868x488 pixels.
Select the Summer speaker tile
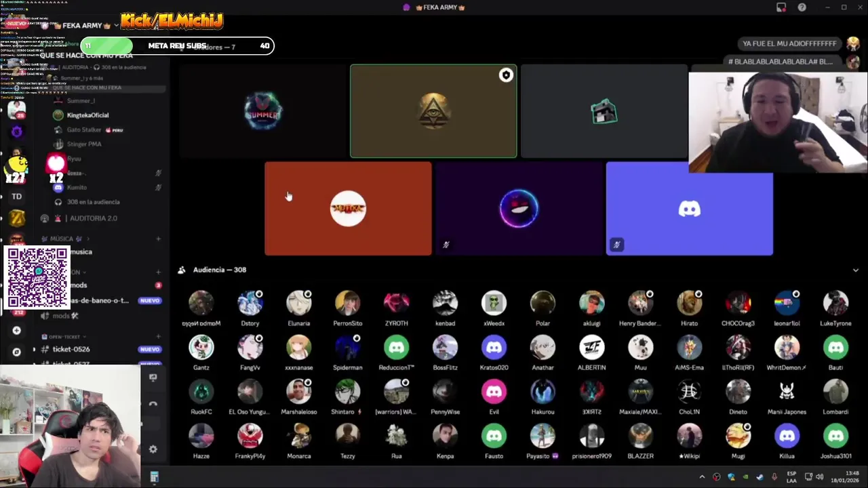pyautogui.click(x=263, y=111)
